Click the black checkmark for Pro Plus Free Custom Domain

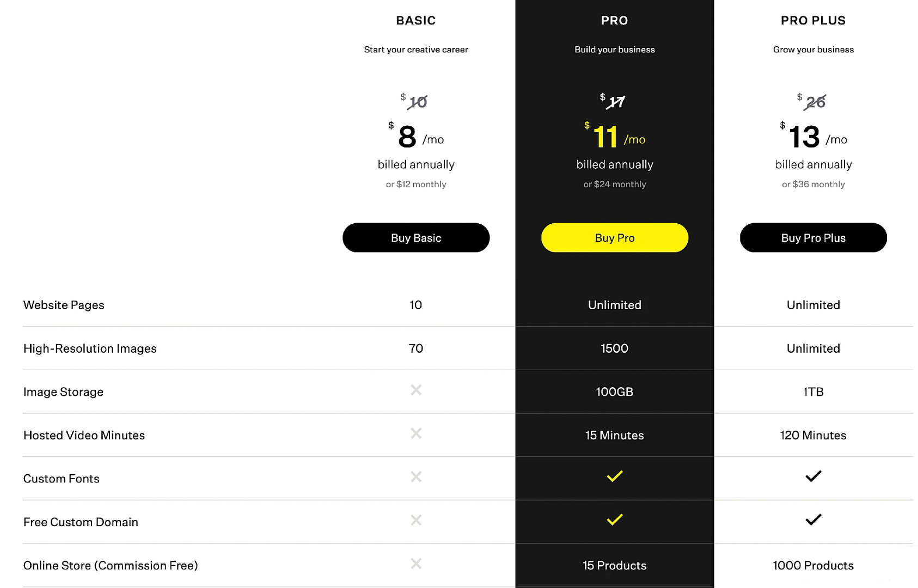point(813,520)
